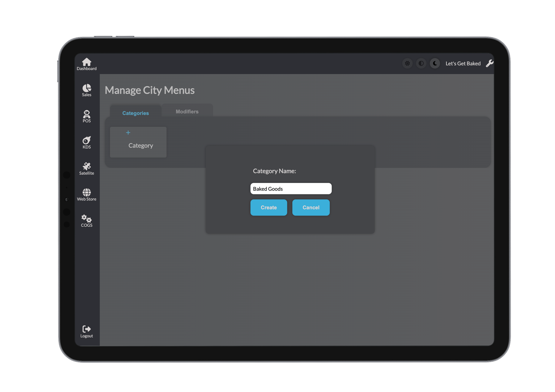
Task: Switch to light theme sun toggle
Action: [407, 64]
